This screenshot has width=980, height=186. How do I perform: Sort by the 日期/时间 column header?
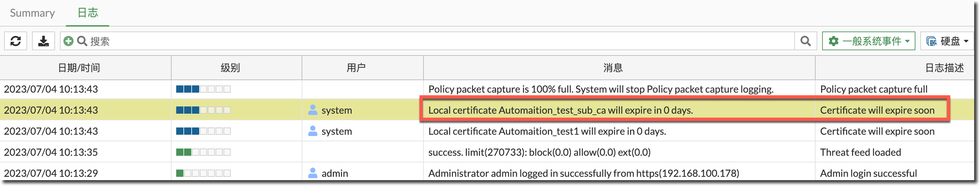[x=79, y=68]
